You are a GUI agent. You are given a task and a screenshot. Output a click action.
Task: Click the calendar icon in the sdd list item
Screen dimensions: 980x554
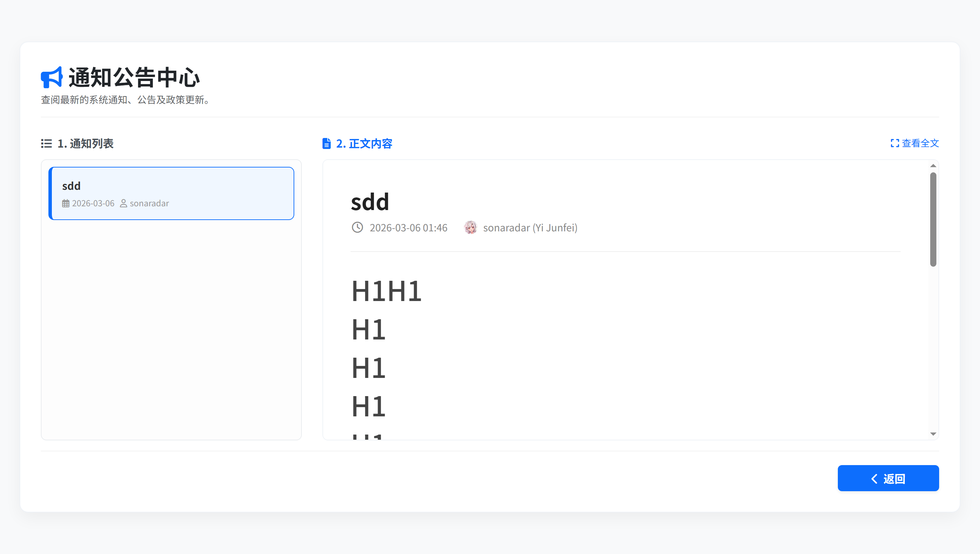click(x=66, y=204)
